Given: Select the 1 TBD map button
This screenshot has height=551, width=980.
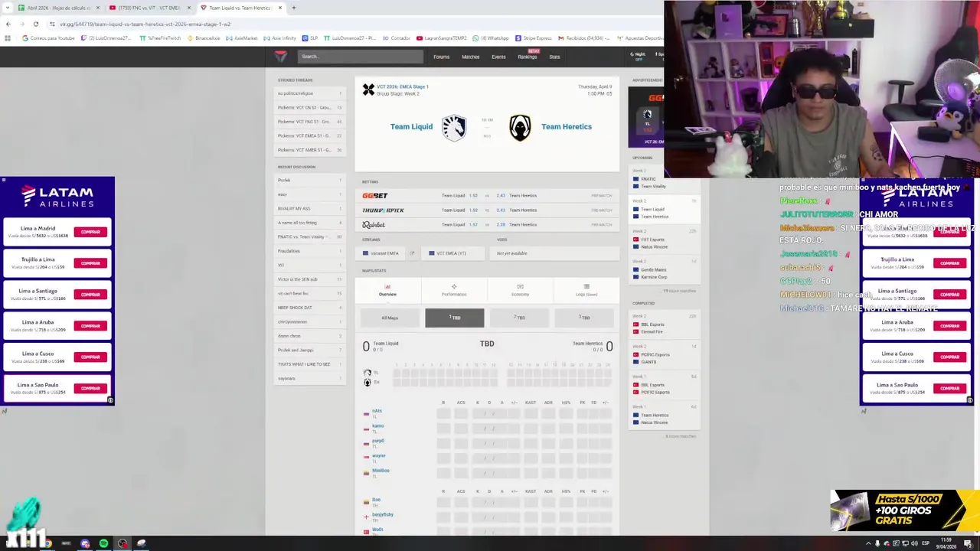Looking at the screenshot, I should [455, 318].
